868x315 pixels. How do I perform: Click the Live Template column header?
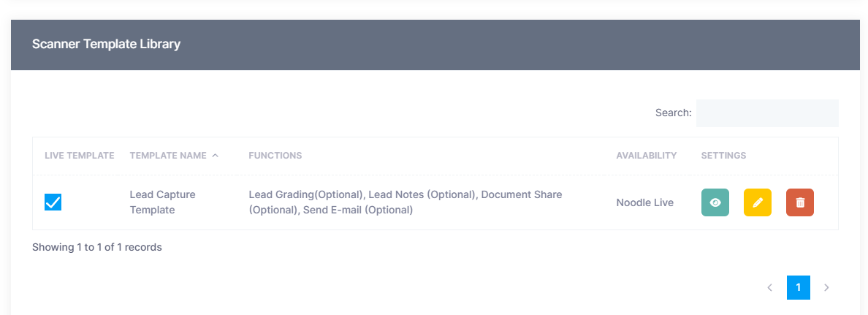click(x=79, y=156)
